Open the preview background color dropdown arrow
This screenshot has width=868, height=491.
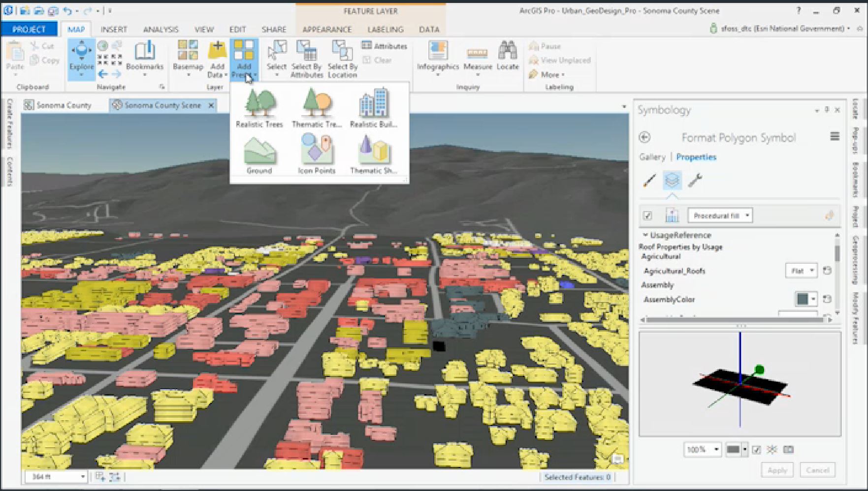click(x=745, y=450)
